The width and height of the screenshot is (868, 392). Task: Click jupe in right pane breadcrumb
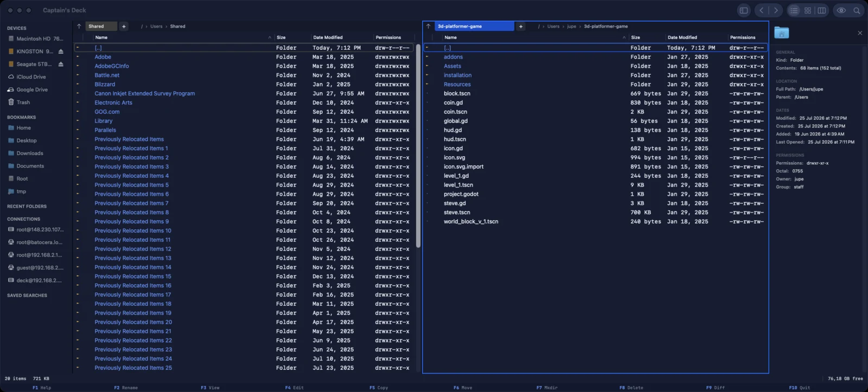coord(572,26)
